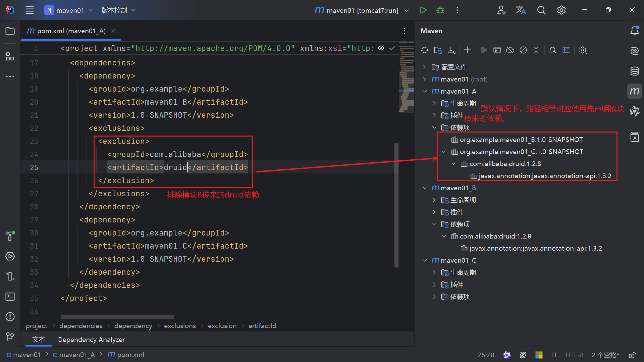Expand 生命周期 under maven01_A

[434, 103]
